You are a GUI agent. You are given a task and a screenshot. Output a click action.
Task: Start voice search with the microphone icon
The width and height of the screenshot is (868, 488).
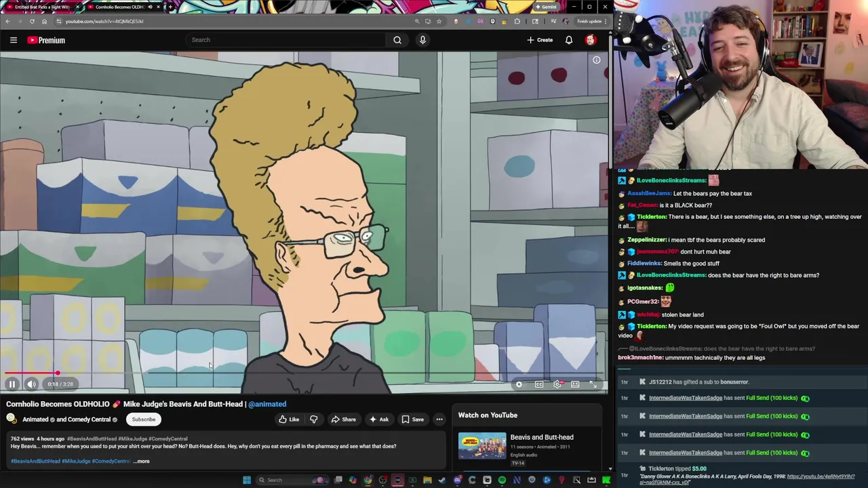422,40
